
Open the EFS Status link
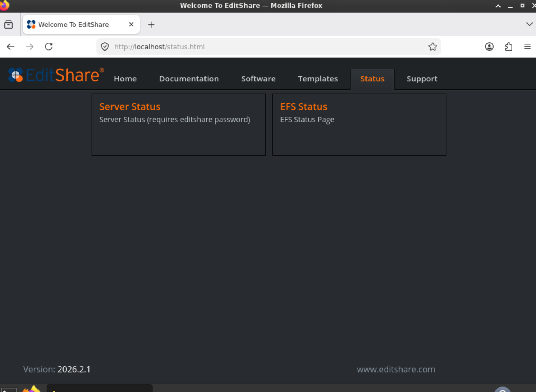point(303,107)
